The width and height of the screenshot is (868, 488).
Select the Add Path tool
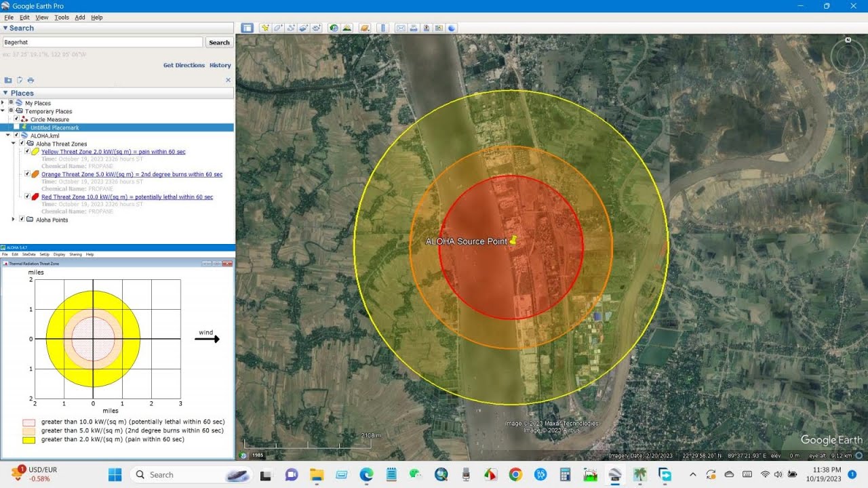(x=291, y=28)
